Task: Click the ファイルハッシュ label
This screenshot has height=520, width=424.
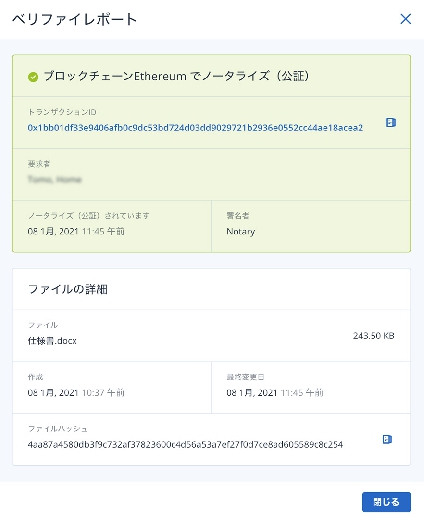Action: (x=58, y=429)
